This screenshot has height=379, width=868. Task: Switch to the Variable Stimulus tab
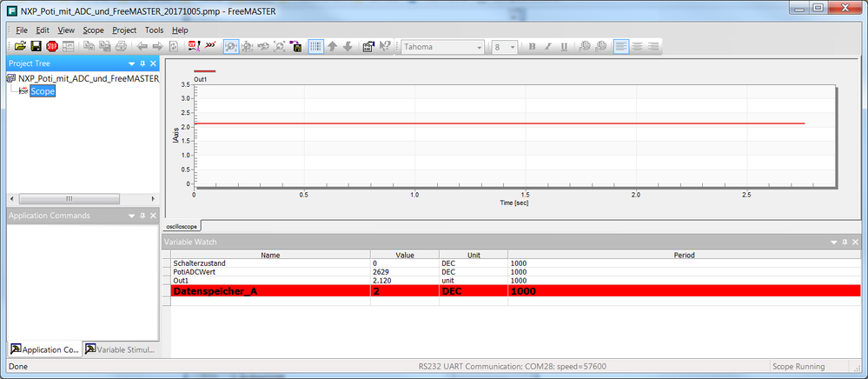[121, 349]
